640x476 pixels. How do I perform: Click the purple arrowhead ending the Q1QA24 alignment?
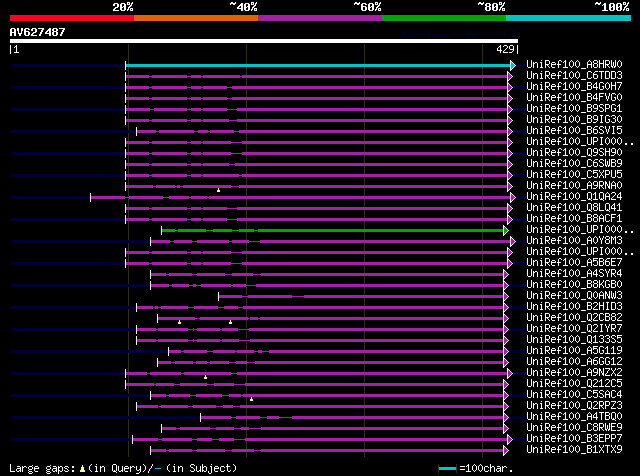[x=513, y=198]
